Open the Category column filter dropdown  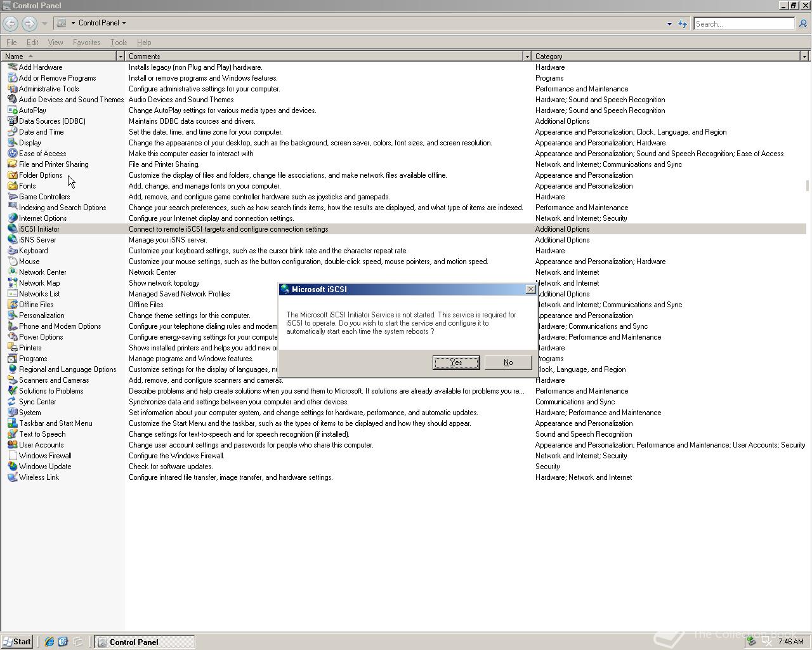804,56
